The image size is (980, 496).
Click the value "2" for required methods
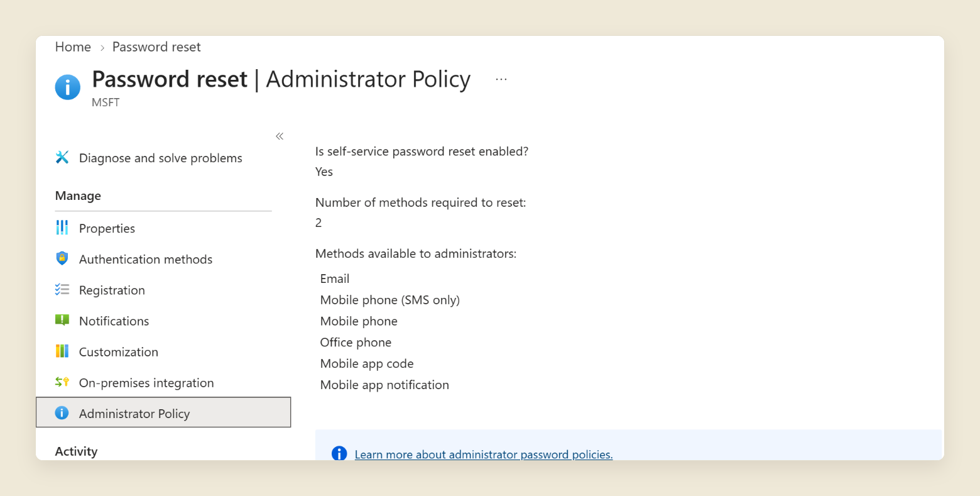[x=318, y=223]
